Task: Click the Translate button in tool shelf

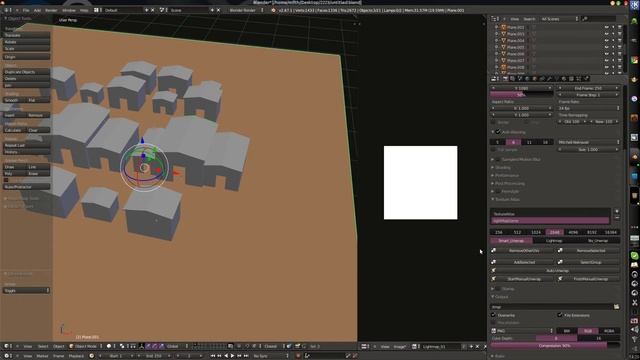Action: (x=27, y=36)
